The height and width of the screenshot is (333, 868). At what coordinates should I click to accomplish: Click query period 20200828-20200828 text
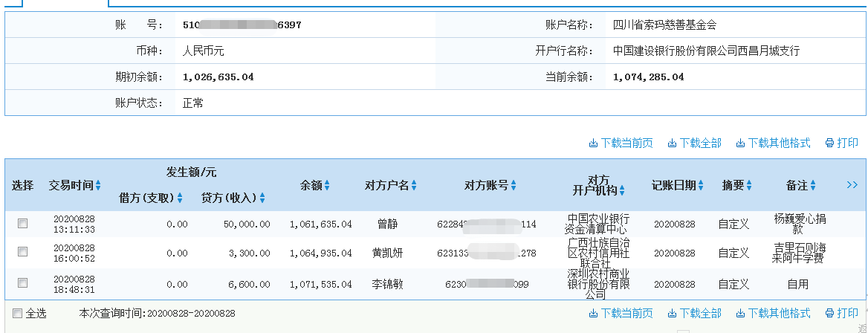[190, 314]
